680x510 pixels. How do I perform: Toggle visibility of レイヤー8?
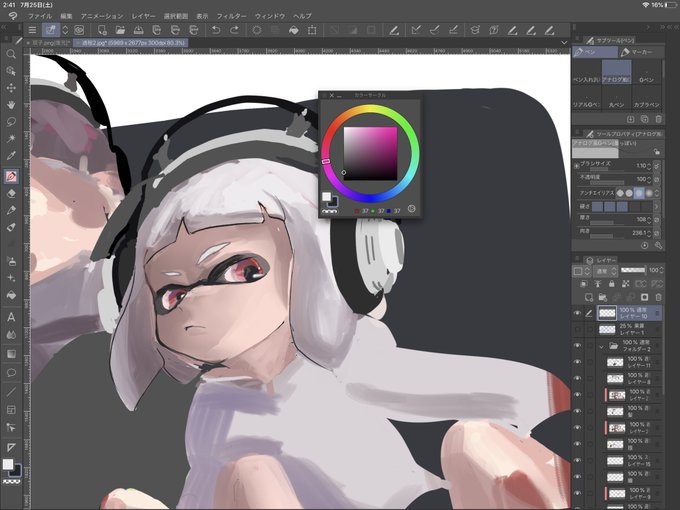[577, 378]
